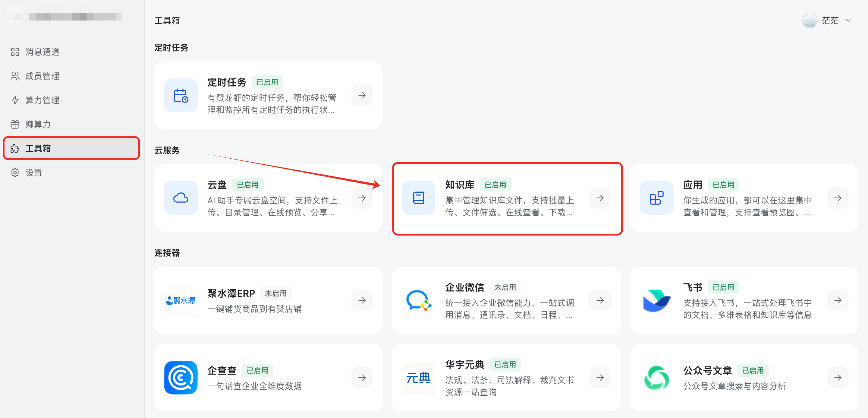Open 应用 via its arrow button
This screenshot has width=868, height=418.
[838, 198]
